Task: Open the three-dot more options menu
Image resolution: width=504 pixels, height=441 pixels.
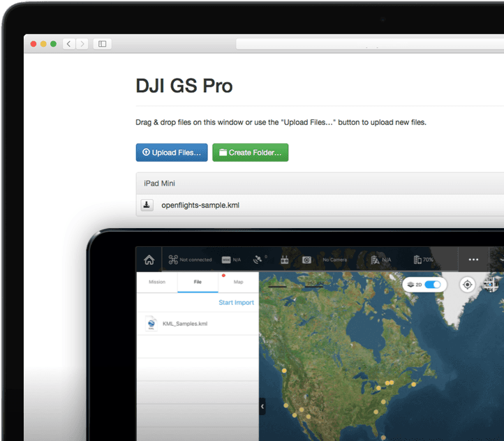Action: point(473,260)
